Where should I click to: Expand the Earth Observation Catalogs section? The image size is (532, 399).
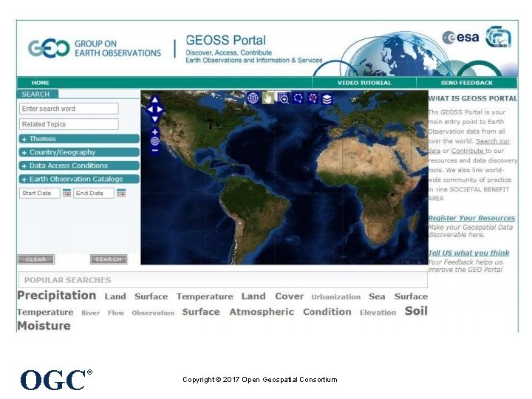point(79,179)
